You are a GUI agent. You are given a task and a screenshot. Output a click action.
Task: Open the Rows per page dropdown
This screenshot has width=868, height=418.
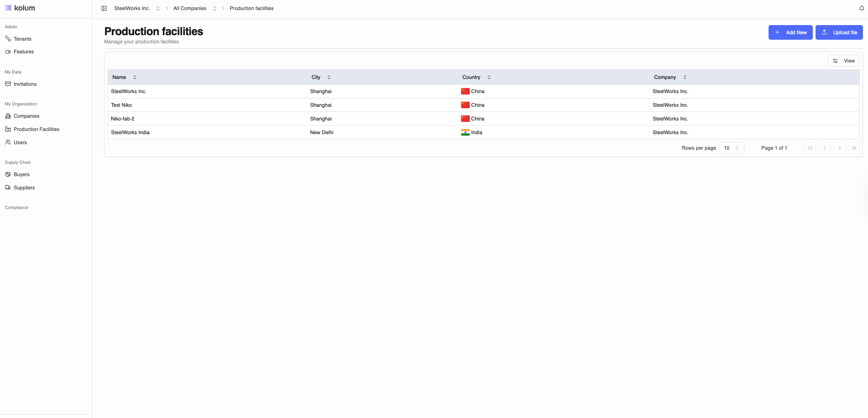(x=731, y=148)
